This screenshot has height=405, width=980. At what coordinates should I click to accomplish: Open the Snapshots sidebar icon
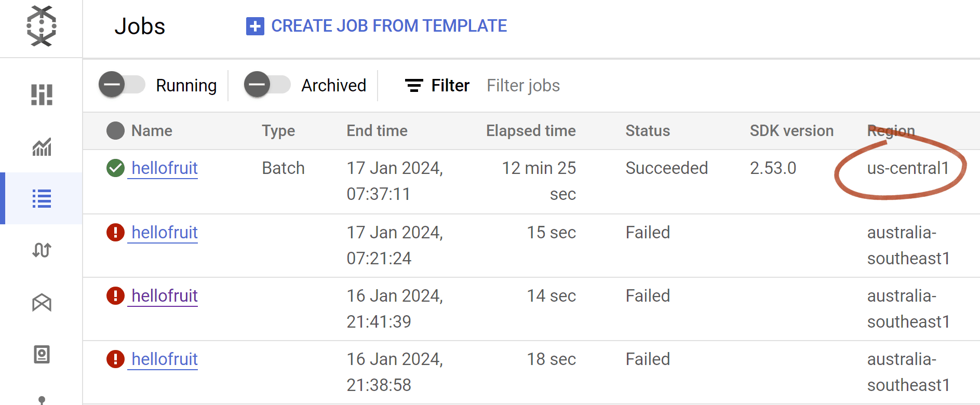[x=42, y=355]
